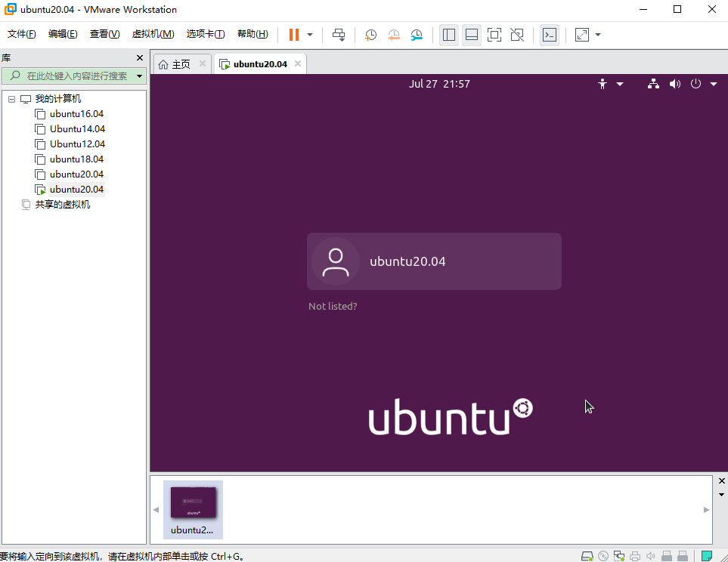Click the Not listed? link

tap(333, 306)
